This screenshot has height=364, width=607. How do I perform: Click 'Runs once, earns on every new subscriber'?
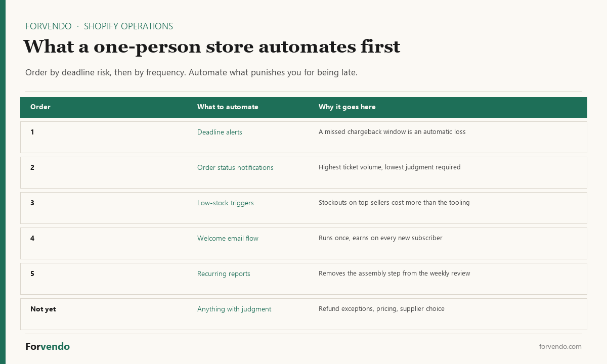(380, 238)
